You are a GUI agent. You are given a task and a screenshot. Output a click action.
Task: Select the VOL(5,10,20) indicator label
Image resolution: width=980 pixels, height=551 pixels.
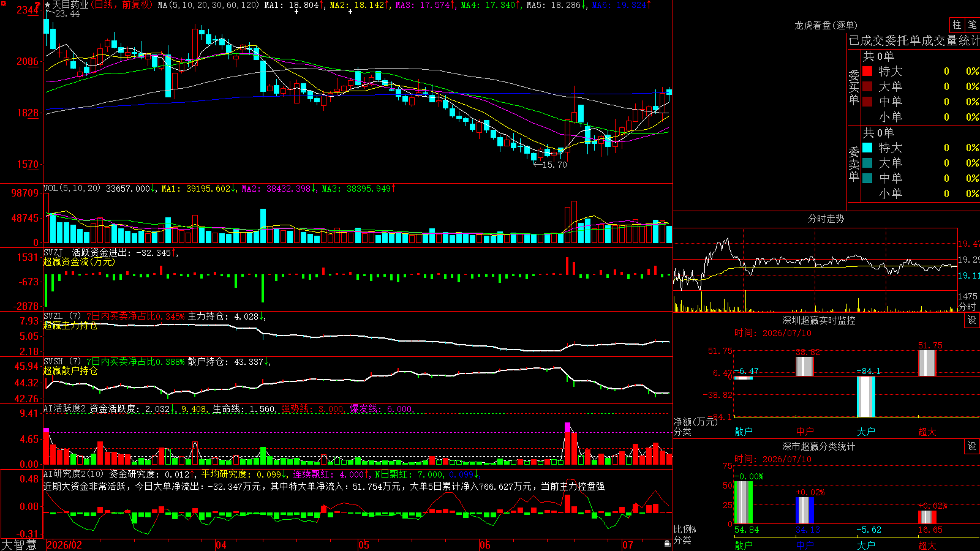pyautogui.click(x=72, y=188)
